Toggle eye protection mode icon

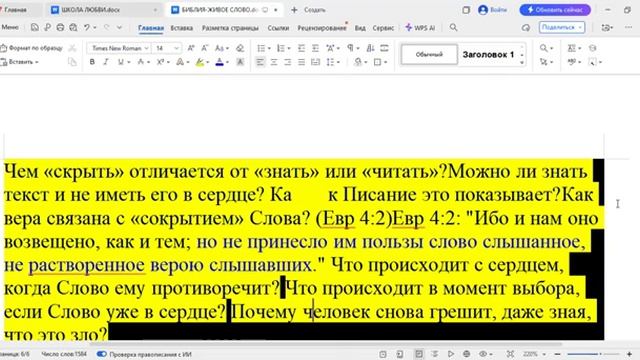(483, 354)
